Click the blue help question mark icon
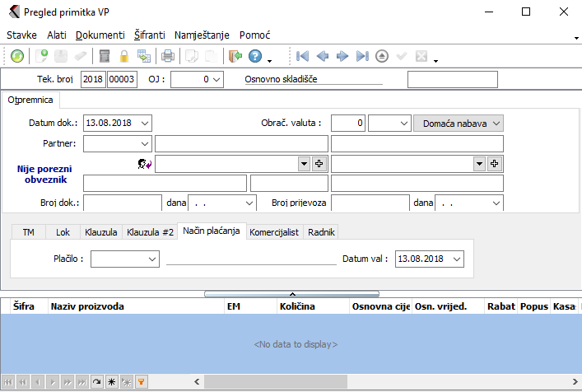The image size is (582, 392). click(x=255, y=56)
